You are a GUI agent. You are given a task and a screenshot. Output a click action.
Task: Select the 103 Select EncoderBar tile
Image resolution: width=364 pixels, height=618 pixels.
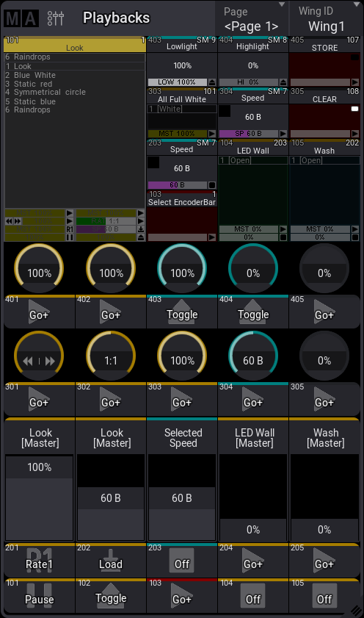182,216
